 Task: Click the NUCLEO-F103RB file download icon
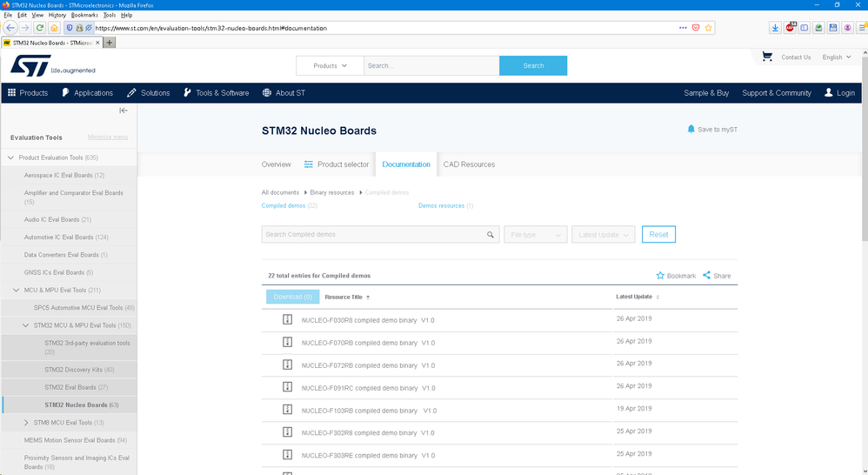287,410
